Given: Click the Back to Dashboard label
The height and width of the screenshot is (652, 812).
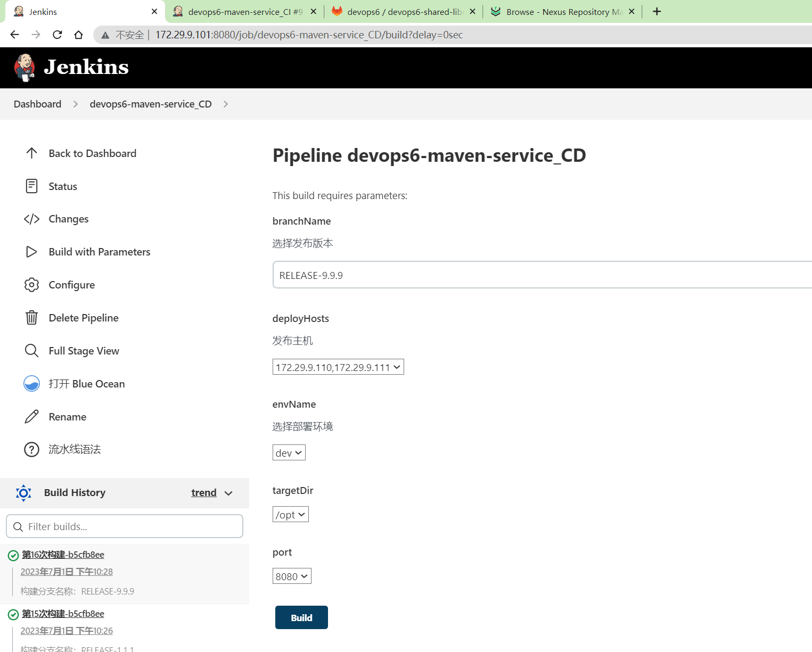Looking at the screenshot, I should 93,153.
